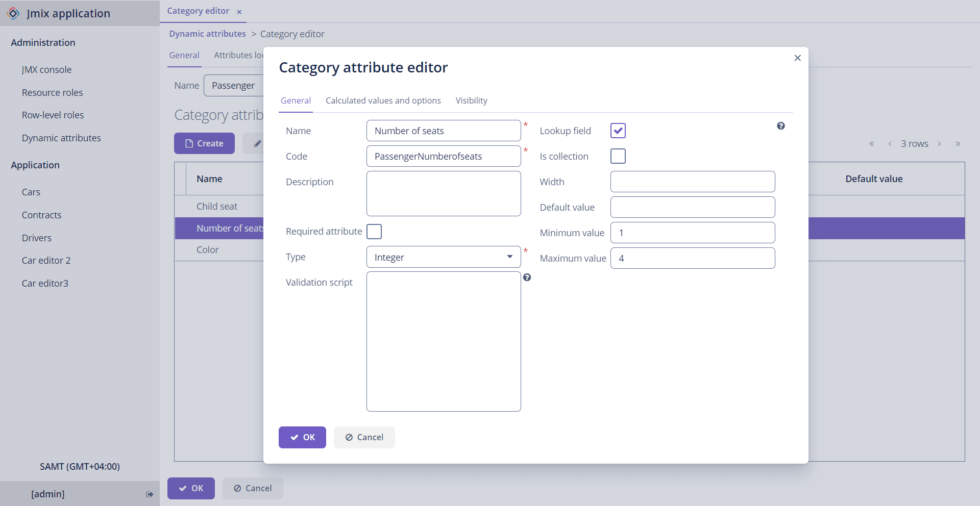Open the Visibility tab
This screenshot has width=980, height=506.
(471, 100)
